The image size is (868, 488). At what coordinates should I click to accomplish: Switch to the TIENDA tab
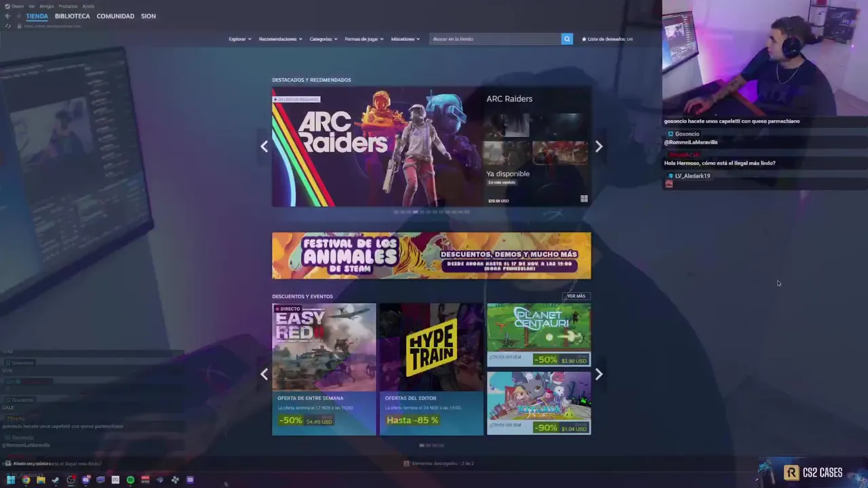(x=37, y=16)
